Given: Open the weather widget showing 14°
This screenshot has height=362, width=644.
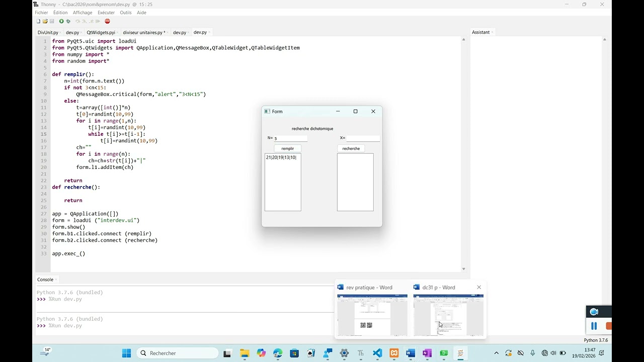Looking at the screenshot, I should point(46,352).
